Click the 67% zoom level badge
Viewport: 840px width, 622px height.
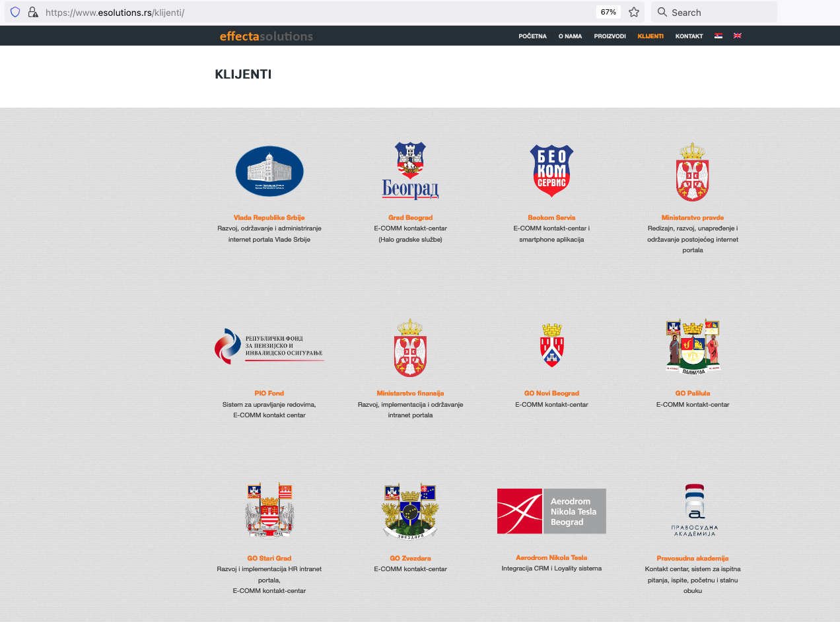click(x=608, y=12)
